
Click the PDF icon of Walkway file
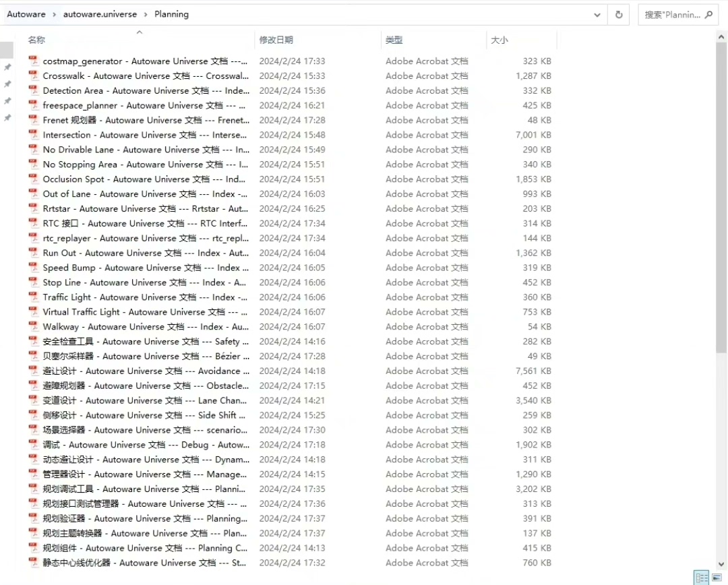(x=34, y=326)
